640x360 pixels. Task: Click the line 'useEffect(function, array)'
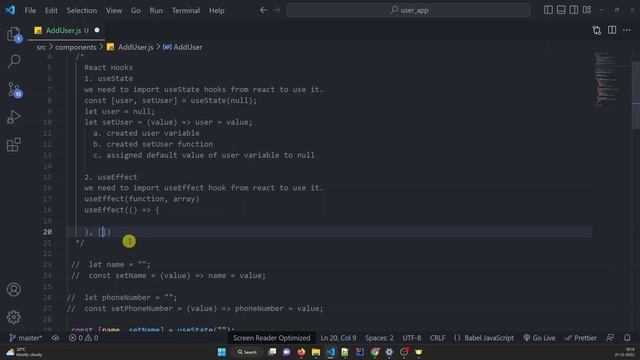[142, 199]
